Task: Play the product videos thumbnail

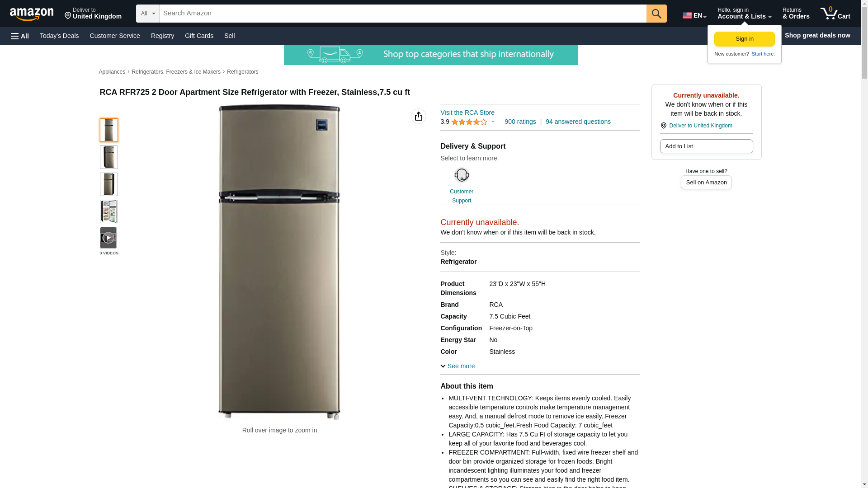Action: tap(108, 238)
